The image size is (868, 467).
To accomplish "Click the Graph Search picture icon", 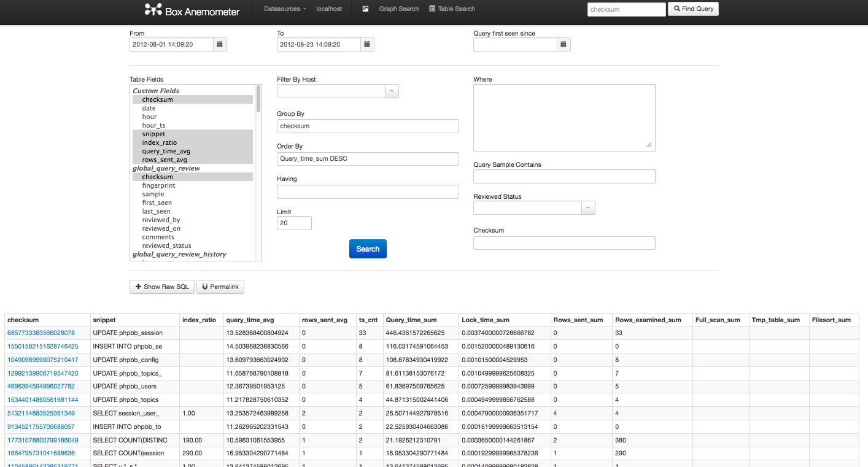I will (x=366, y=9).
